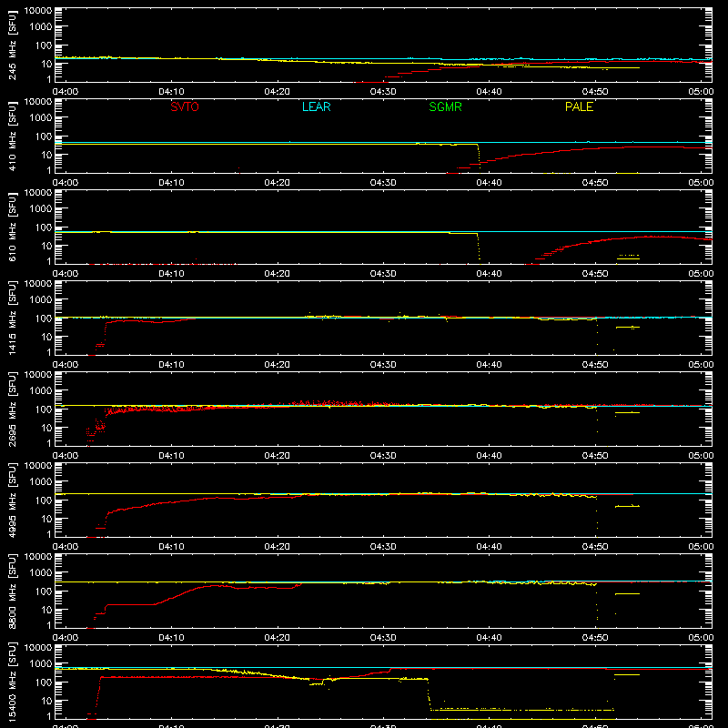Click the 1000 tick of the 610 MHz panel
This screenshot has width=728, height=728.
pyautogui.click(x=41, y=209)
